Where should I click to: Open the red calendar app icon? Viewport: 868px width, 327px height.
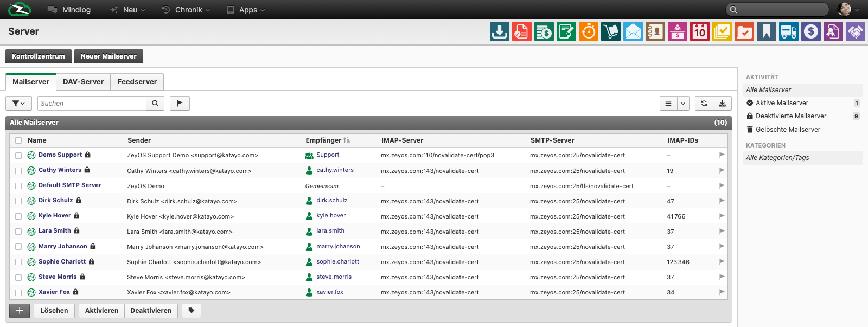tap(699, 31)
